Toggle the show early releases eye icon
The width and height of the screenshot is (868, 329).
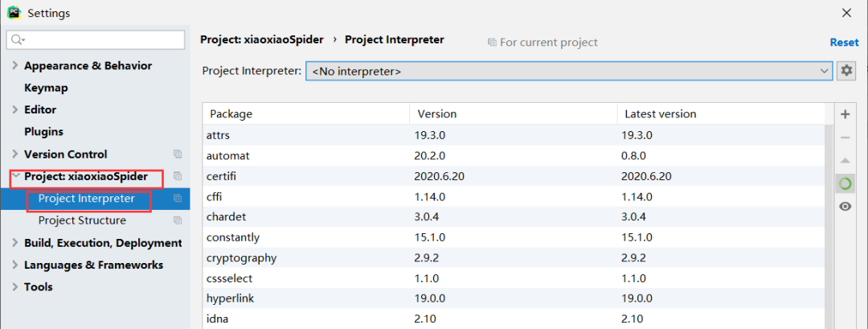click(x=845, y=207)
